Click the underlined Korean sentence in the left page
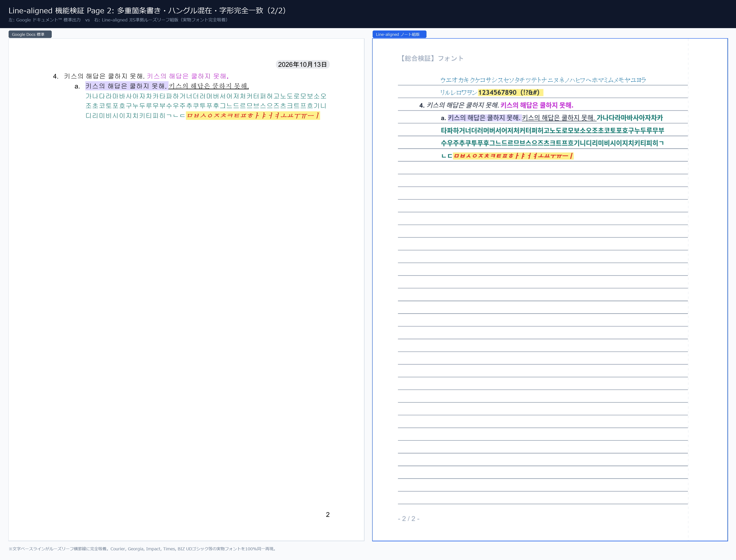This screenshot has height=560, width=736. tap(209, 86)
